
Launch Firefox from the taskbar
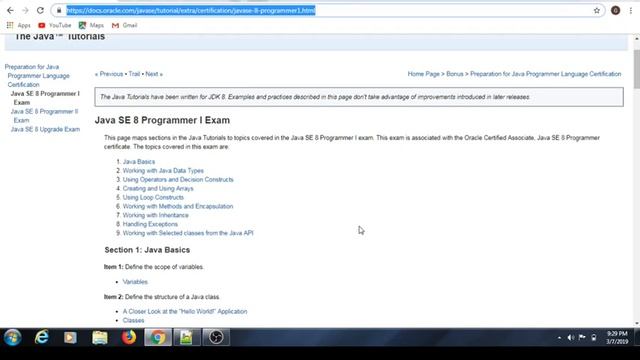click(129, 338)
